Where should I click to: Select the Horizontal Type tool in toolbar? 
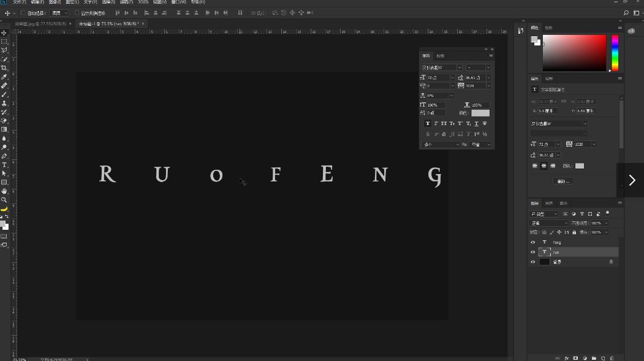click(4, 165)
